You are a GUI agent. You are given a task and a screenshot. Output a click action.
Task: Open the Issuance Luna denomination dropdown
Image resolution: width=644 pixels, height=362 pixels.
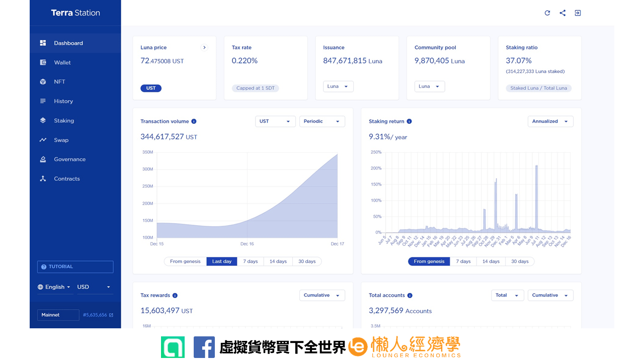338,86
